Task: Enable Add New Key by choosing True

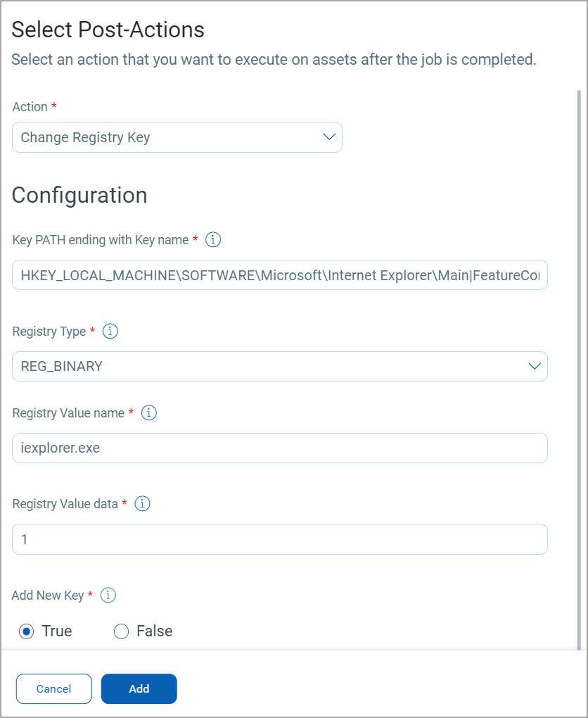Action: click(25, 631)
